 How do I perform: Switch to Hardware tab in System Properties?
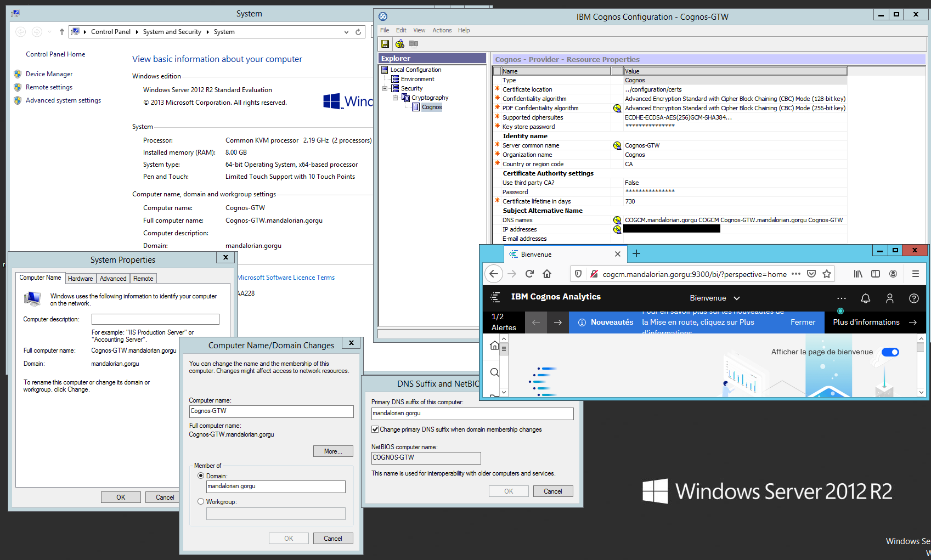81,278
